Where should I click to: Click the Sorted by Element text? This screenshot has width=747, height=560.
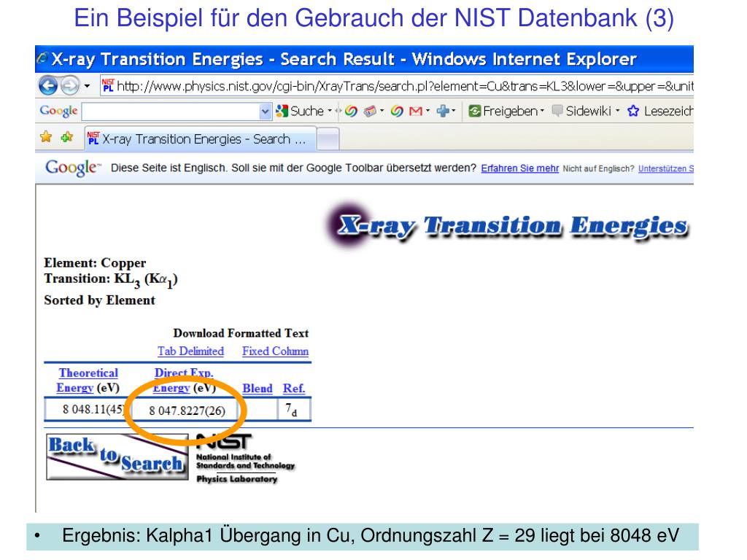click(99, 300)
